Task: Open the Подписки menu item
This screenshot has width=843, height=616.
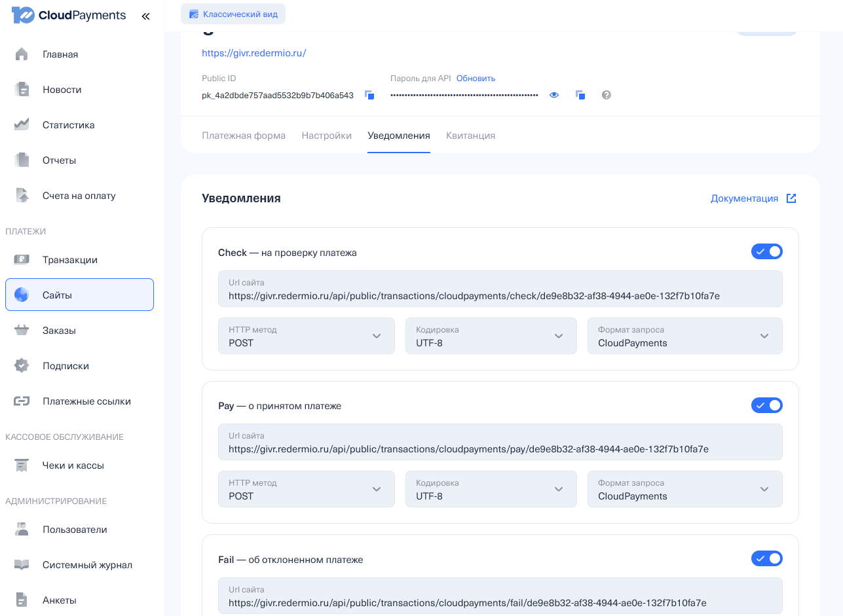Action: coord(79,366)
